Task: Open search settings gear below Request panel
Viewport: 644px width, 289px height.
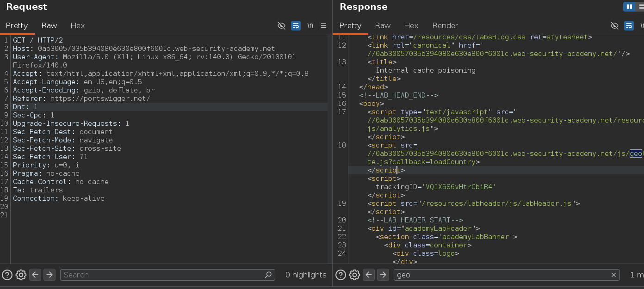Action: tap(21, 275)
